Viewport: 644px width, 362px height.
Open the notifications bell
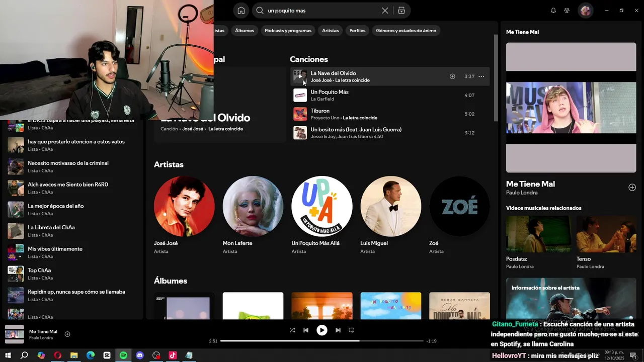pyautogui.click(x=553, y=11)
